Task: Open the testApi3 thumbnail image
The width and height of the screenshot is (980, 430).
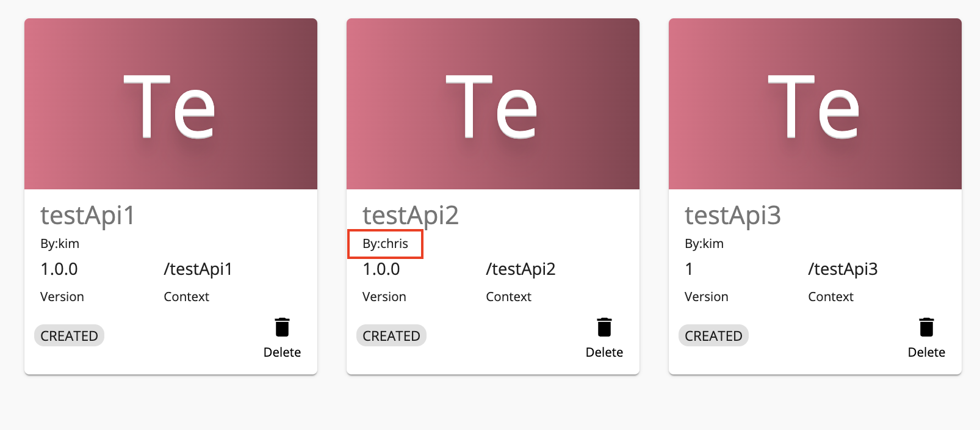Action: (x=815, y=104)
